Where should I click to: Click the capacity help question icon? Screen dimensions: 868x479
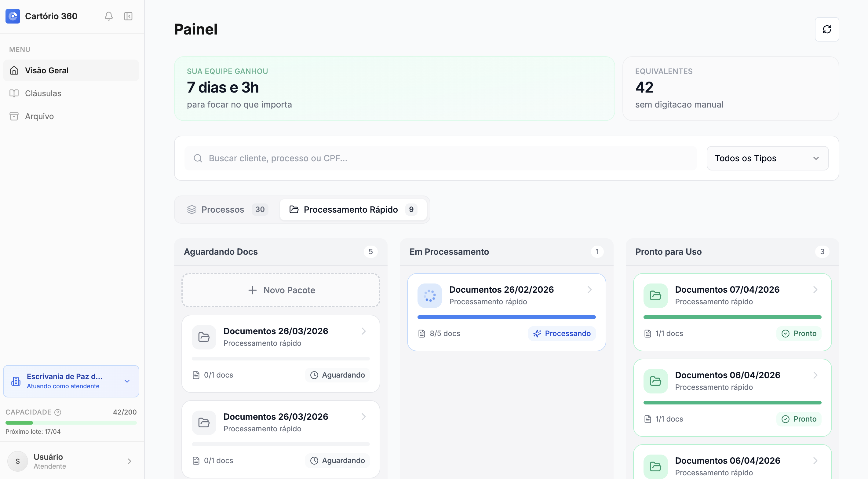[58, 412]
